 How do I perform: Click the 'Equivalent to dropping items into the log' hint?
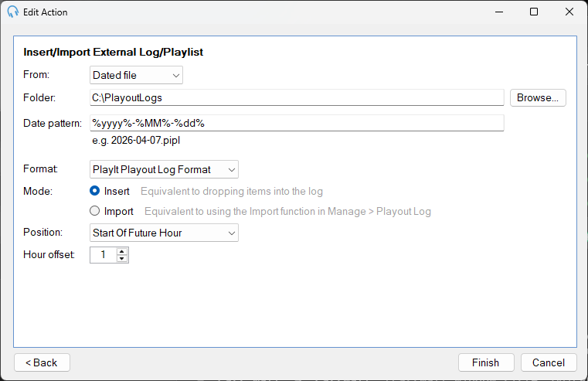[x=232, y=191]
